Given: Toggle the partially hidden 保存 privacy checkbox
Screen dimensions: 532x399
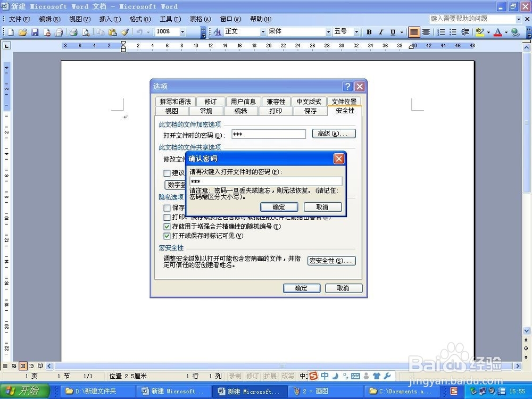Looking at the screenshot, I should pyautogui.click(x=167, y=207).
